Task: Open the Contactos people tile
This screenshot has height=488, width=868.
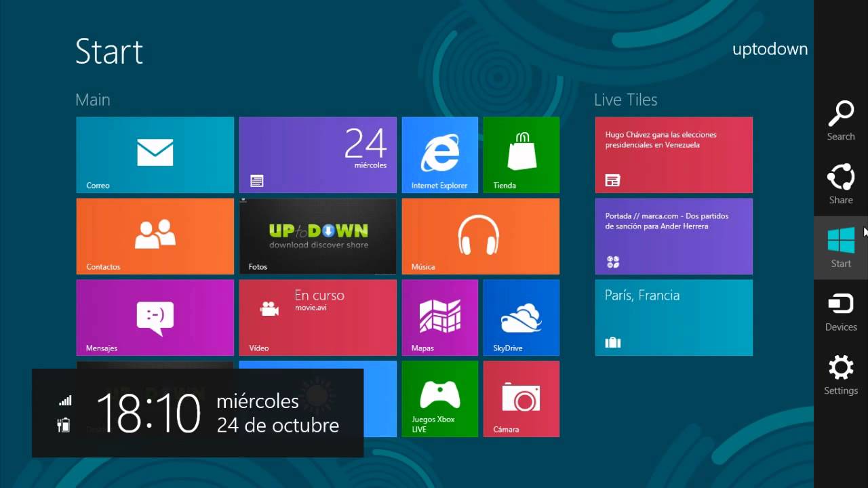Action: click(x=155, y=236)
